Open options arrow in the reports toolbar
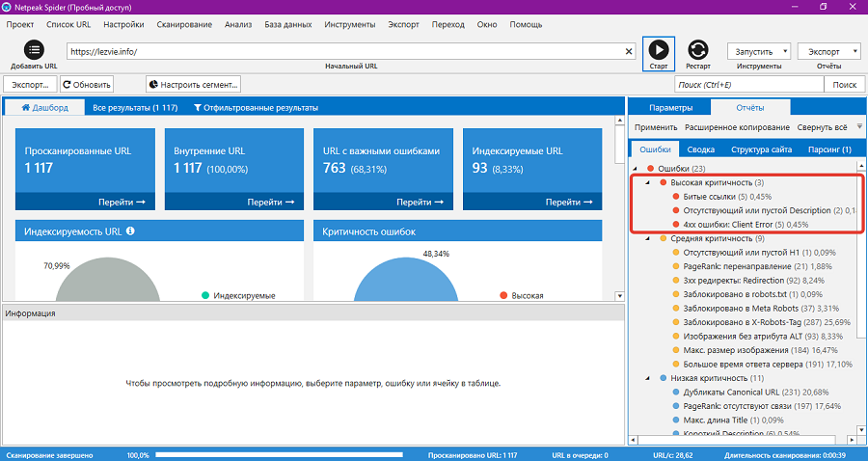Viewport: 868px width, 461px height. click(x=859, y=126)
